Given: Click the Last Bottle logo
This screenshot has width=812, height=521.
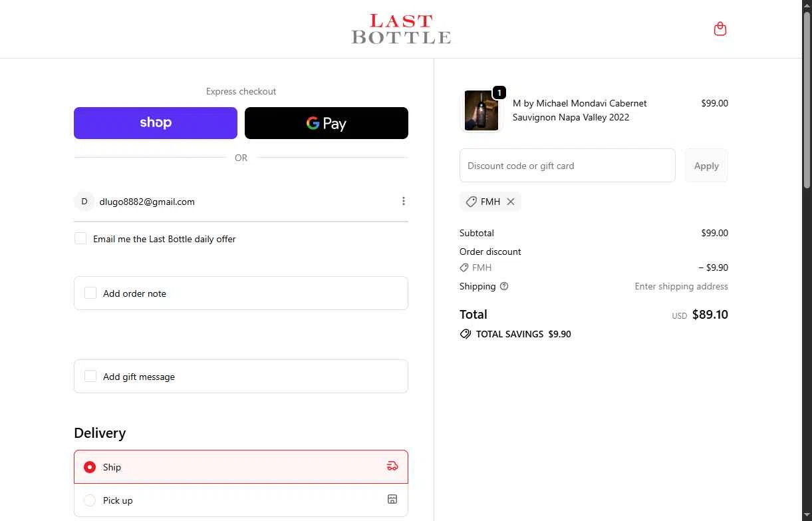Looking at the screenshot, I should 401,29.
